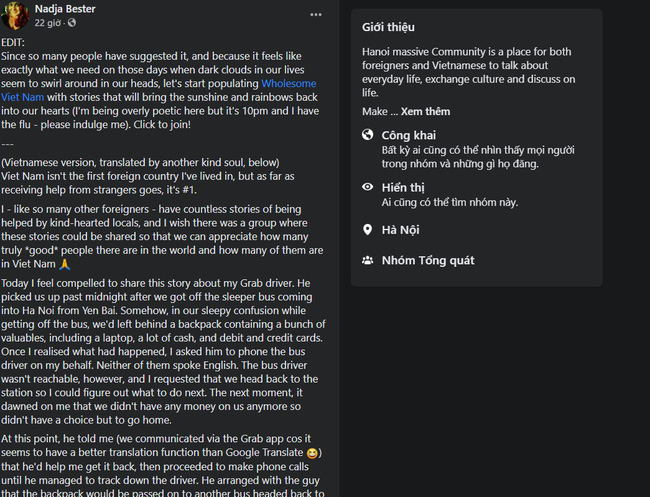The image size is (650, 497).
Task: Click the location pin icon by Hà Nội
Action: [x=368, y=230]
